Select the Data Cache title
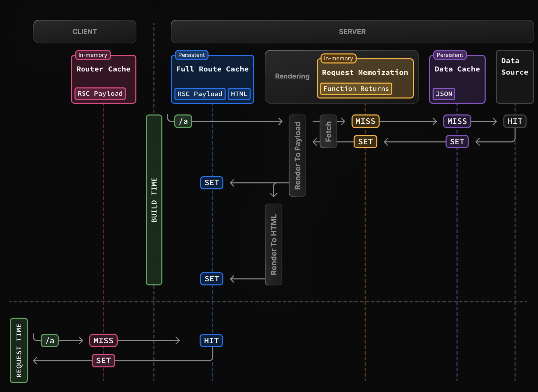538x392 pixels. (x=457, y=69)
